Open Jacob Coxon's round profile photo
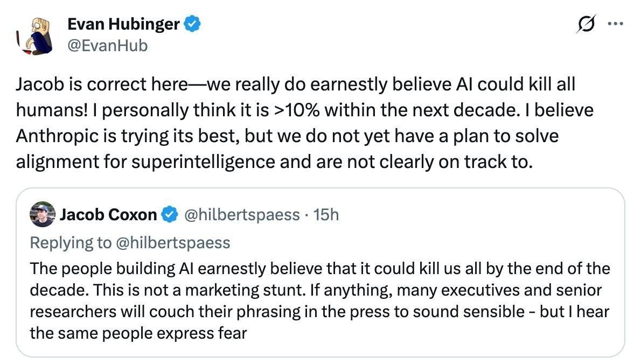This screenshot has width=641, height=364. [x=43, y=214]
